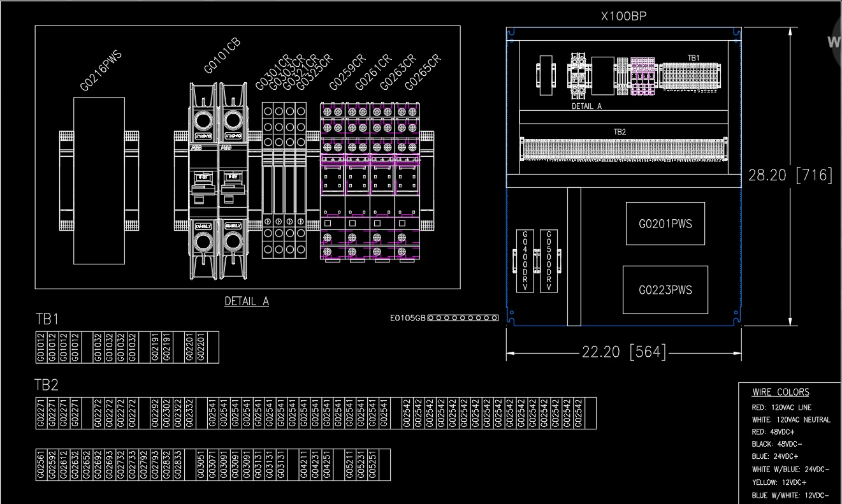Select terminal cell G05231
The image size is (842, 504).
click(361, 464)
